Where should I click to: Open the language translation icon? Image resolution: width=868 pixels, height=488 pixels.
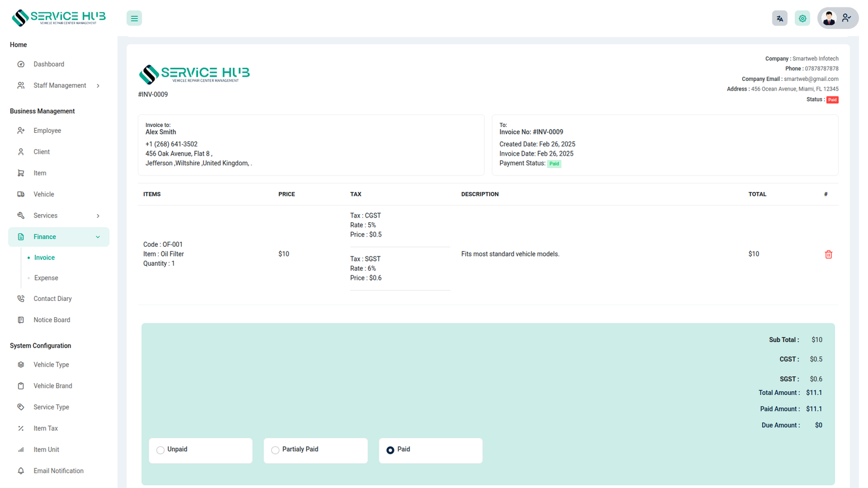(780, 18)
